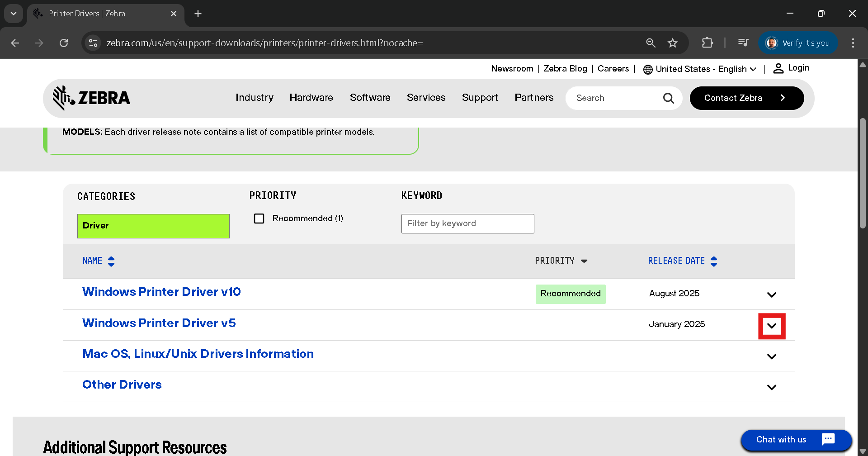Screen dimensions: 868x456
Task: Select the Driver category filter
Action: (153, 226)
